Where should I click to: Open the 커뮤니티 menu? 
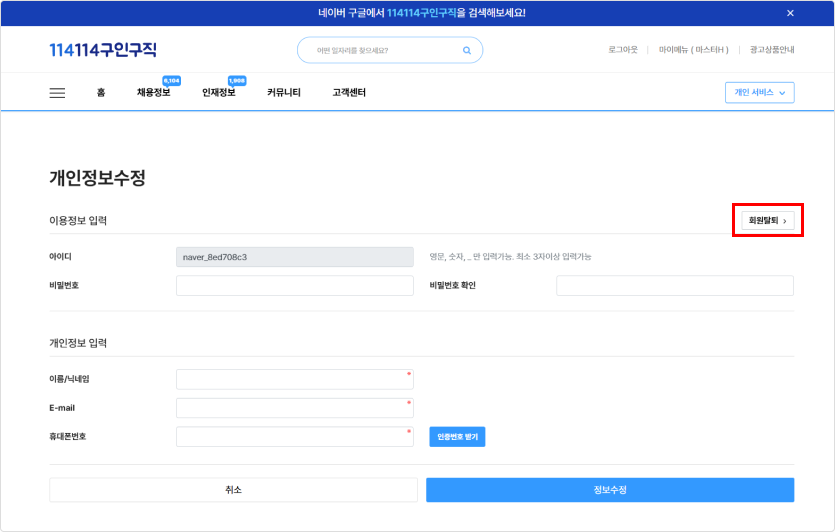click(x=284, y=93)
